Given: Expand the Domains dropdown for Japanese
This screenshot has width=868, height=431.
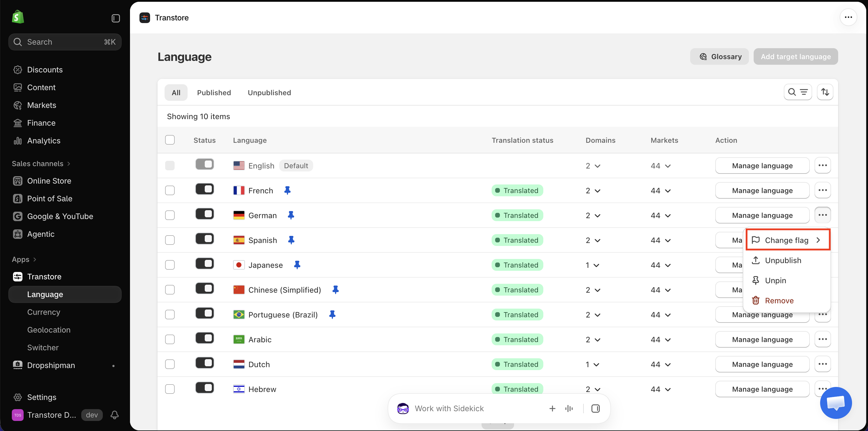Looking at the screenshot, I should pyautogui.click(x=592, y=265).
